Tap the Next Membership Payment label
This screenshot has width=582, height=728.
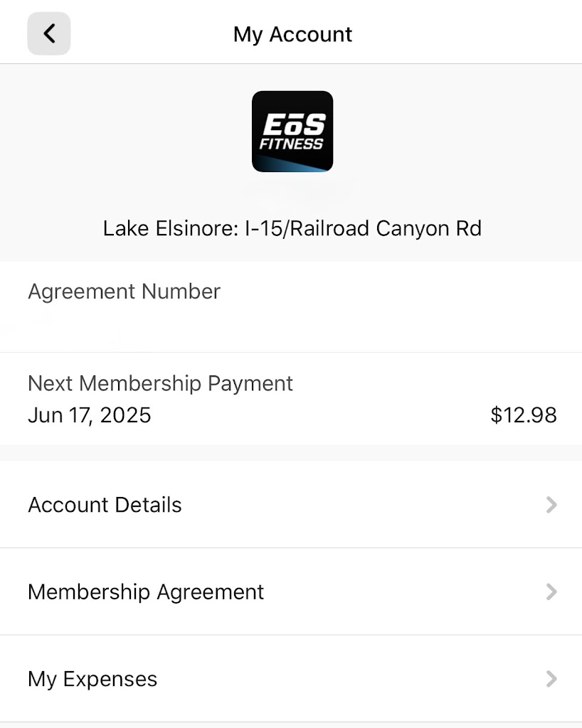tap(160, 383)
